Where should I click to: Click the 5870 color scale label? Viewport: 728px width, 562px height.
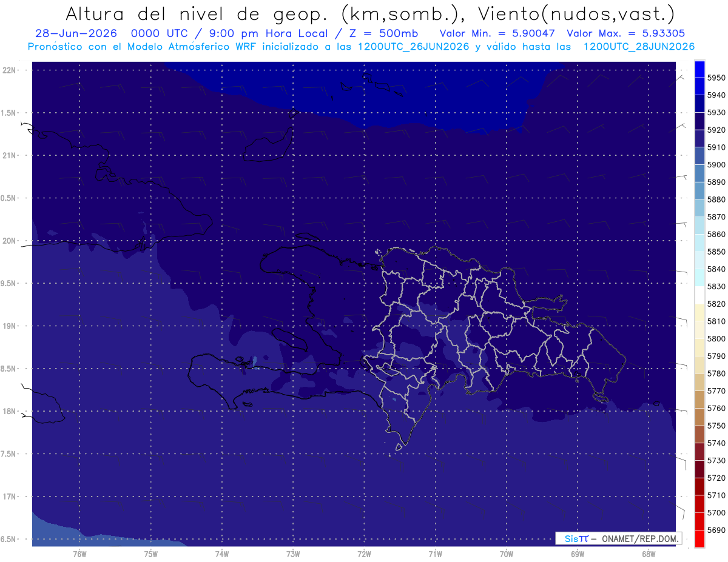(x=717, y=217)
